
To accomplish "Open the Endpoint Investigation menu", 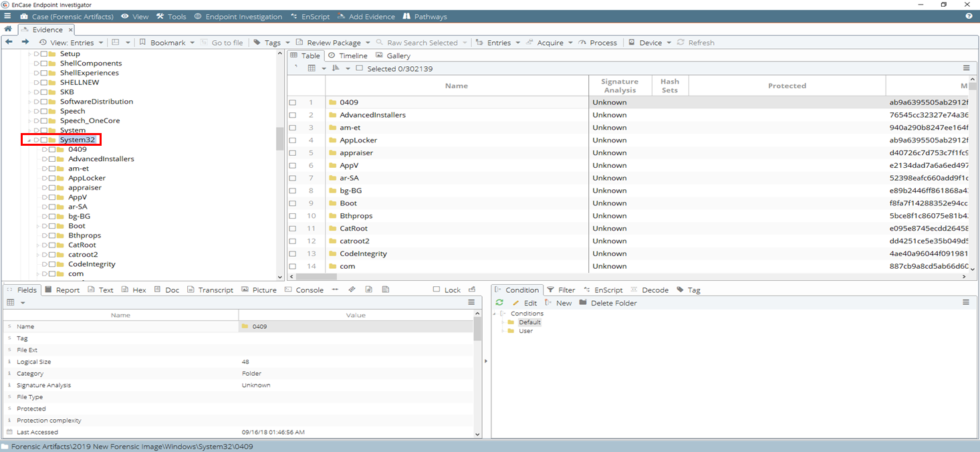I will click(238, 16).
